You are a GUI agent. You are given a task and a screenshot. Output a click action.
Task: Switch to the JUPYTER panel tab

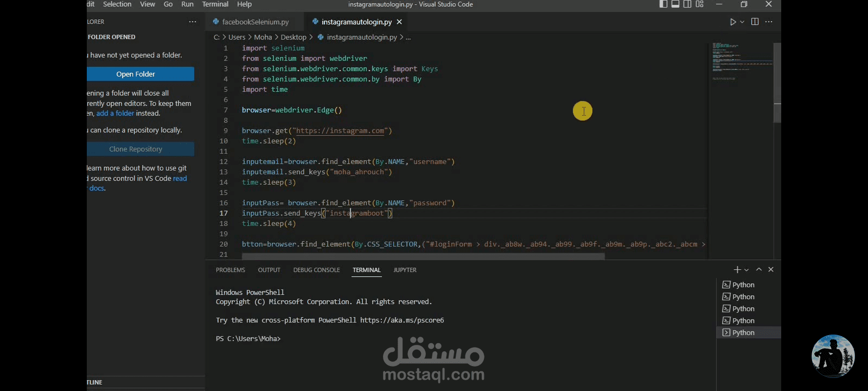(405, 270)
